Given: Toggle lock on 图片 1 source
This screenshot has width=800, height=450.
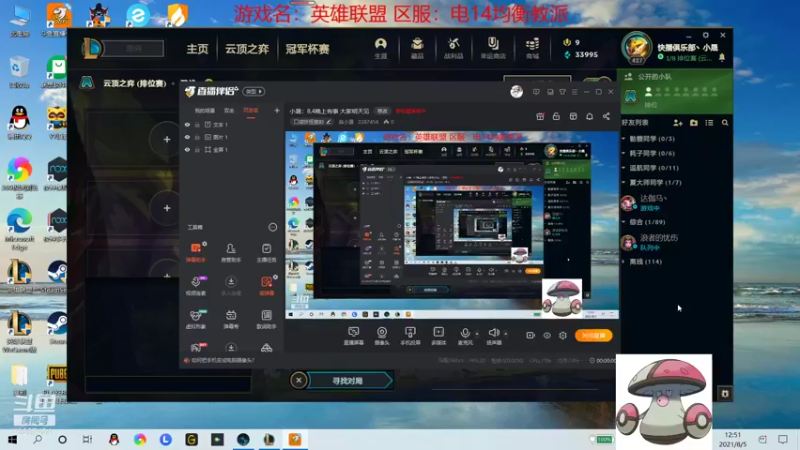Looking at the screenshot, I should coord(197,137).
